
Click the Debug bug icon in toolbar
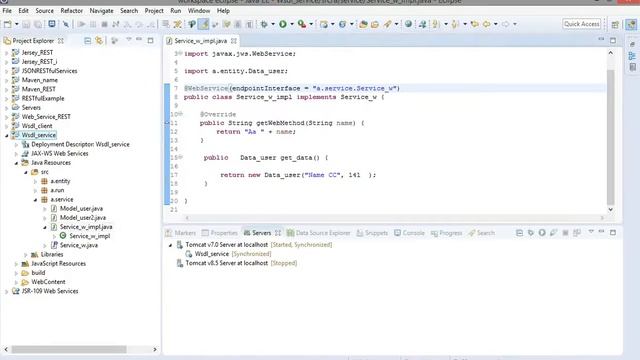pos(264,24)
